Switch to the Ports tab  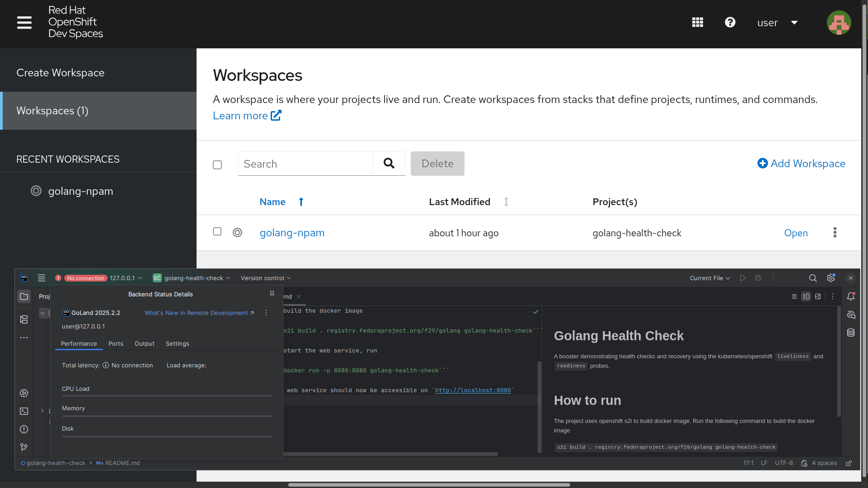(116, 344)
